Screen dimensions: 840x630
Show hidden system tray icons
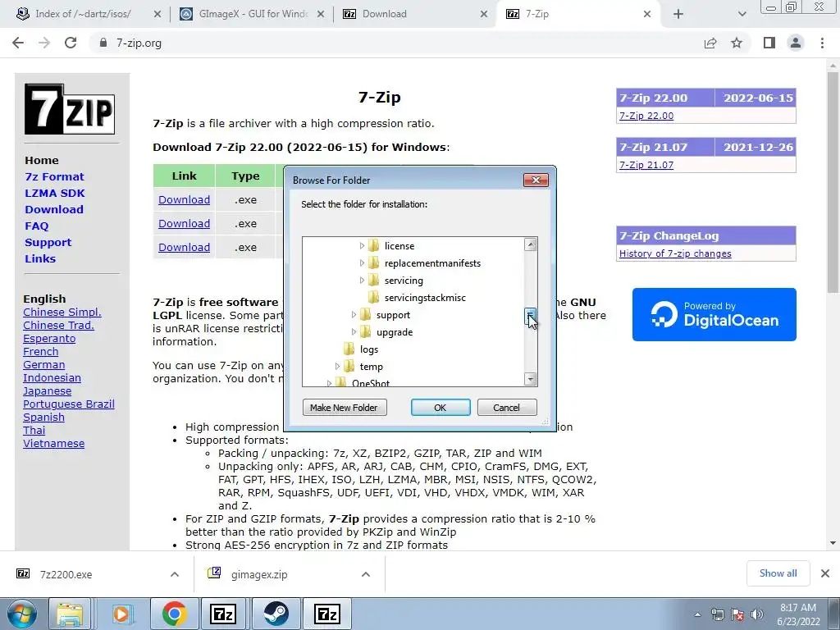[697, 614]
